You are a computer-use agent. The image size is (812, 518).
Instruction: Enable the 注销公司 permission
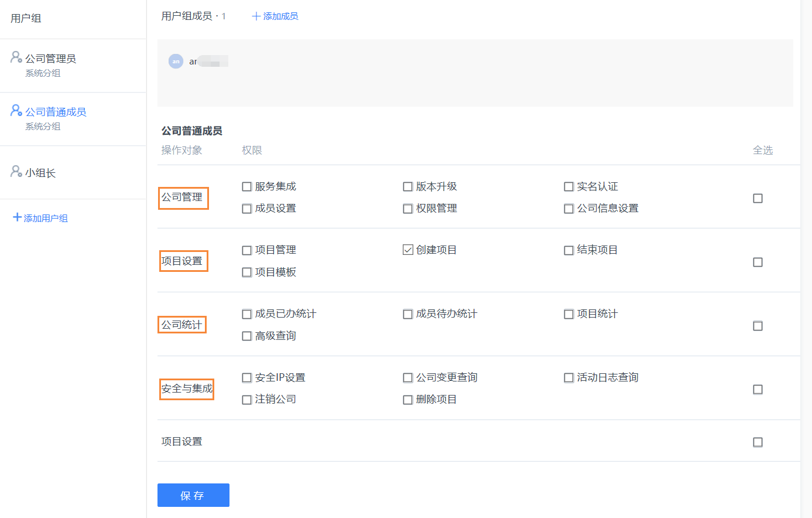click(247, 400)
